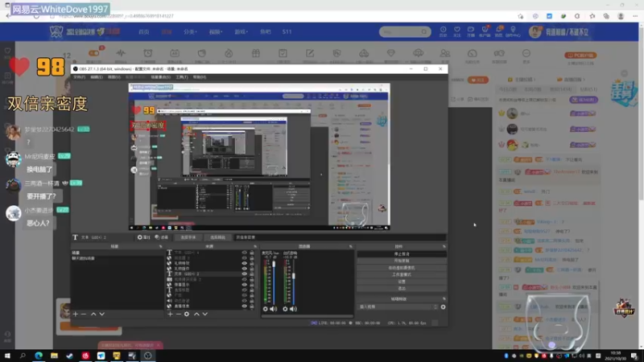
Task: Expand the 游戏 dropdown in Douyu nav
Action: 241,31
